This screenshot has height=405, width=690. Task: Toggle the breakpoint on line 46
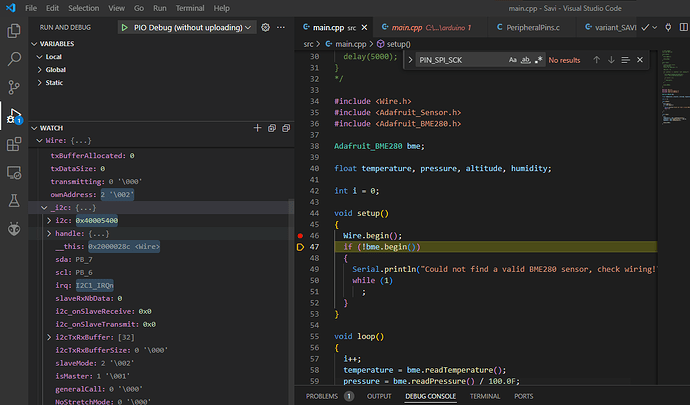[300, 236]
